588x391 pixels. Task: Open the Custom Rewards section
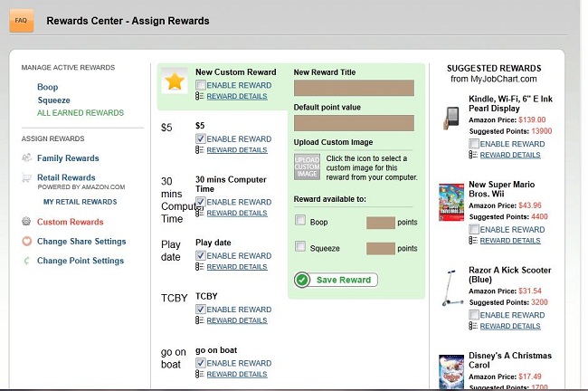tap(71, 222)
